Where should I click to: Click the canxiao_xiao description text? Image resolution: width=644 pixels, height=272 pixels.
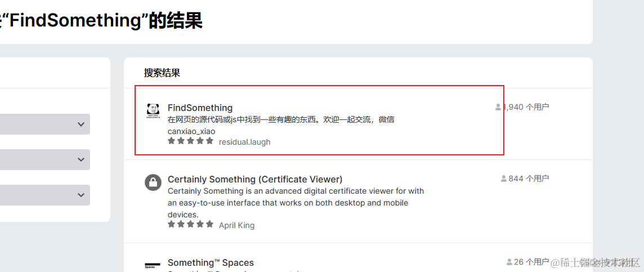click(x=191, y=131)
